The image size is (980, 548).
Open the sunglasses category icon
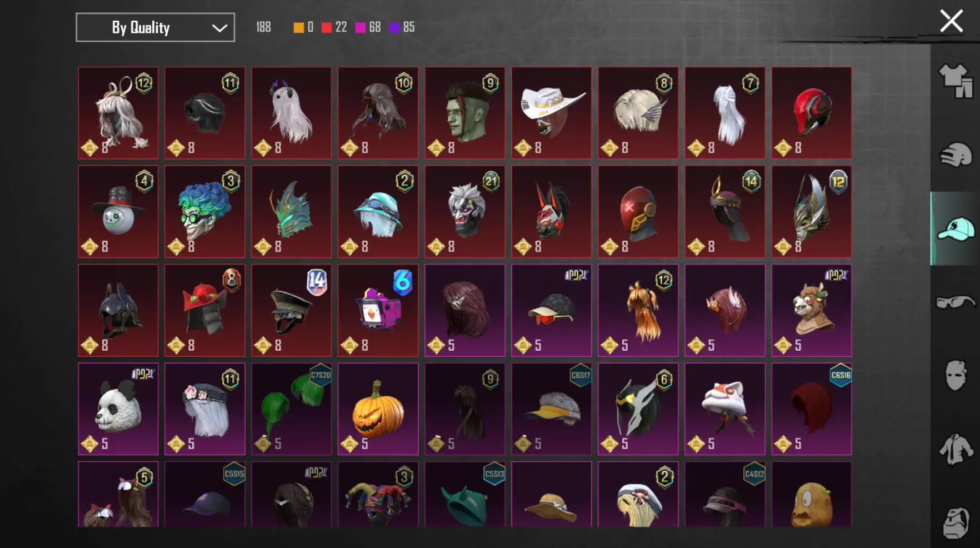[x=956, y=302]
